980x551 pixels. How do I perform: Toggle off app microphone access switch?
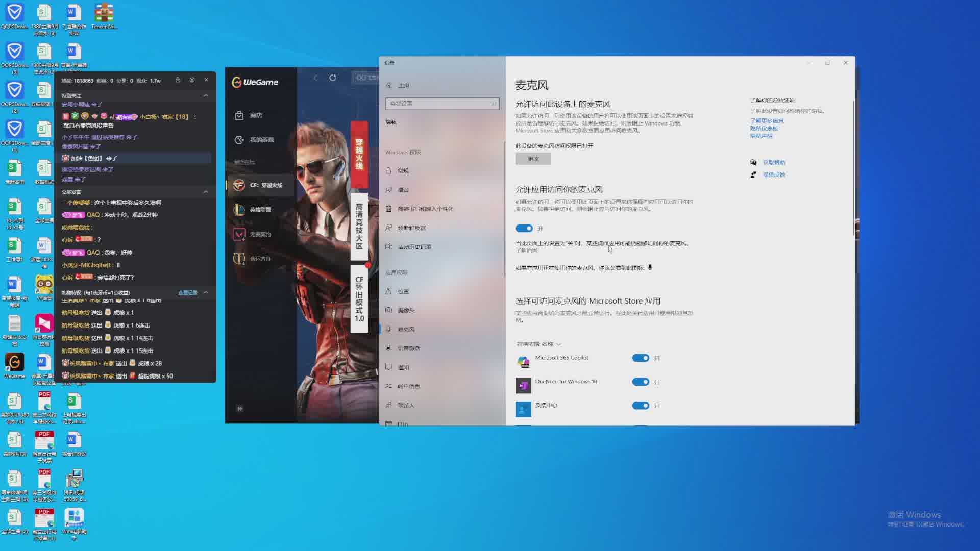coord(524,228)
